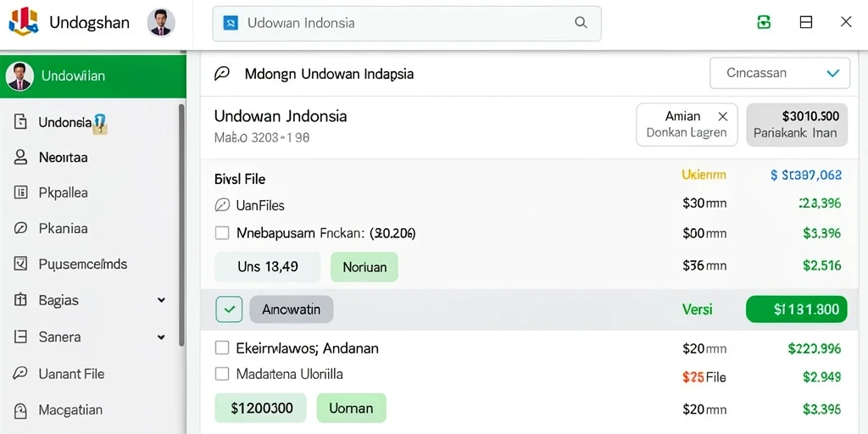
Task: Click the Undogshan app logo
Action: click(x=23, y=22)
